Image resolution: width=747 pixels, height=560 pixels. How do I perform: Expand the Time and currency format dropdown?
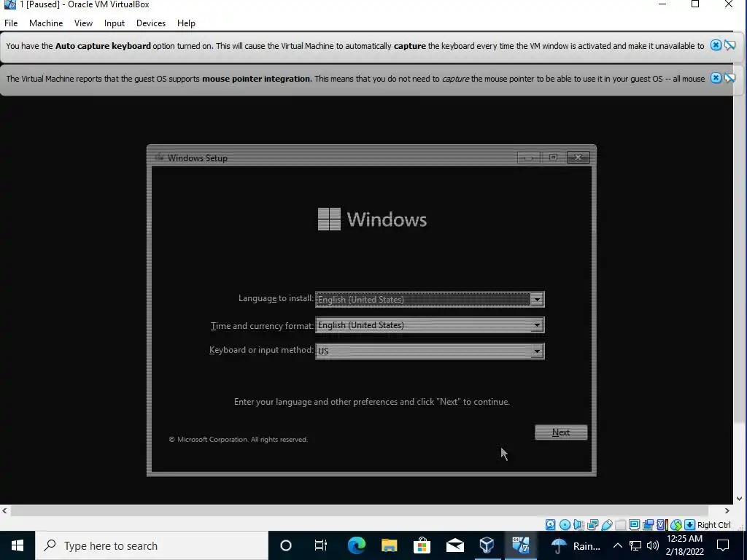(x=537, y=325)
